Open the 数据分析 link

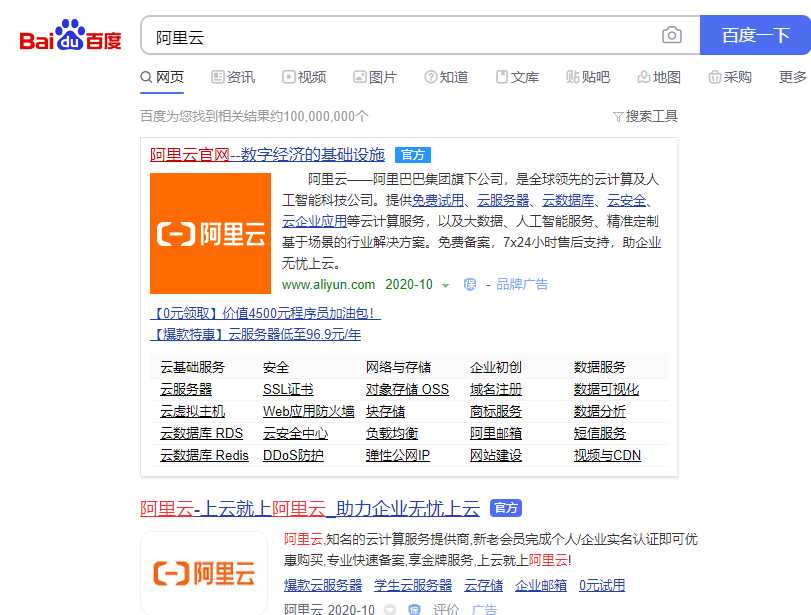(x=599, y=412)
